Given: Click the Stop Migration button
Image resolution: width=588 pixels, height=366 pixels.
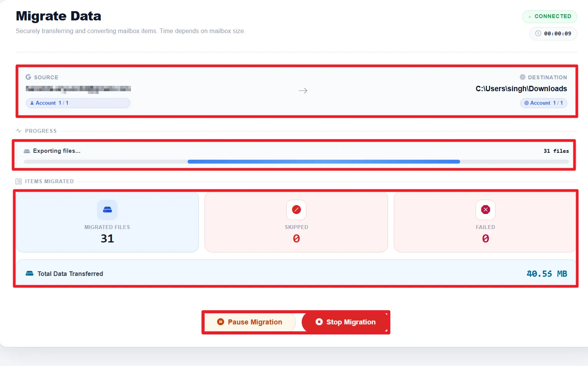Looking at the screenshot, I should 344,322.
